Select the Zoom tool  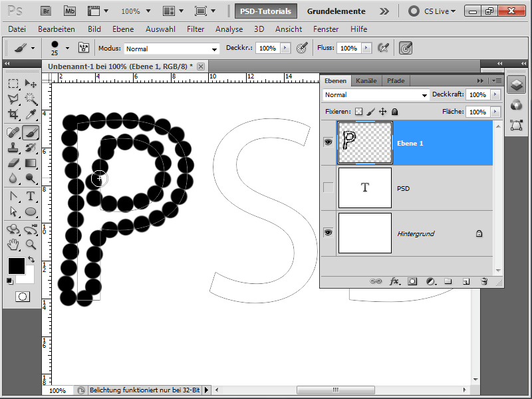[31, 245]
